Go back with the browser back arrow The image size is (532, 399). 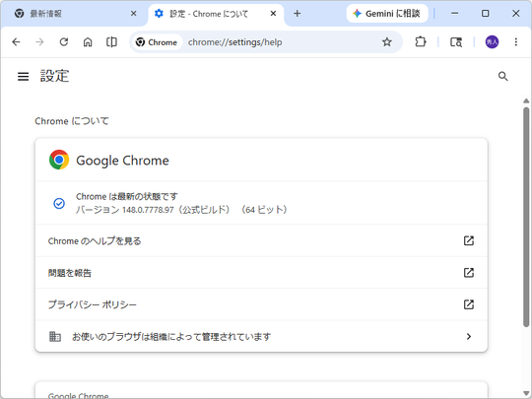tap(16, 42)
